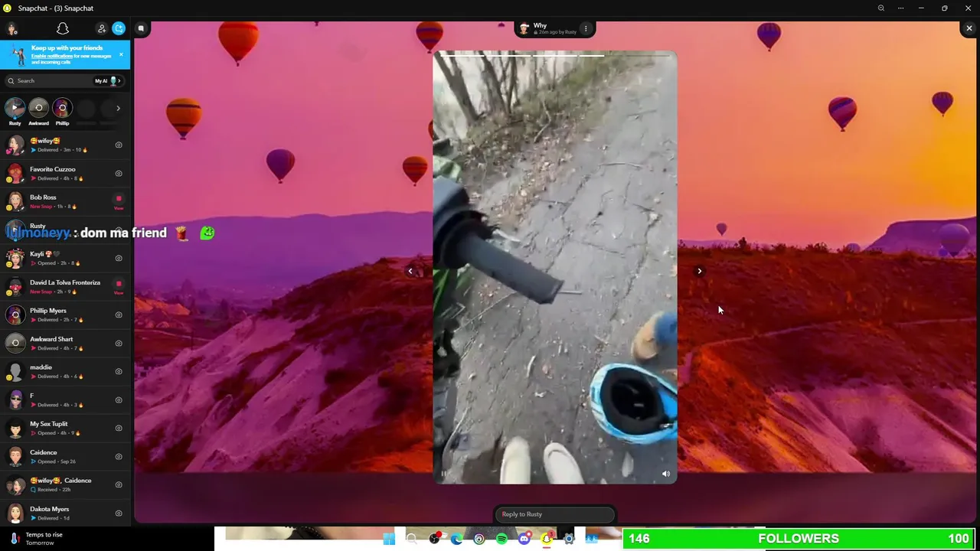The image size is (980, 551).
Task: Open the zoom magnifier in the title bar
Action: (x=880, y=8)
